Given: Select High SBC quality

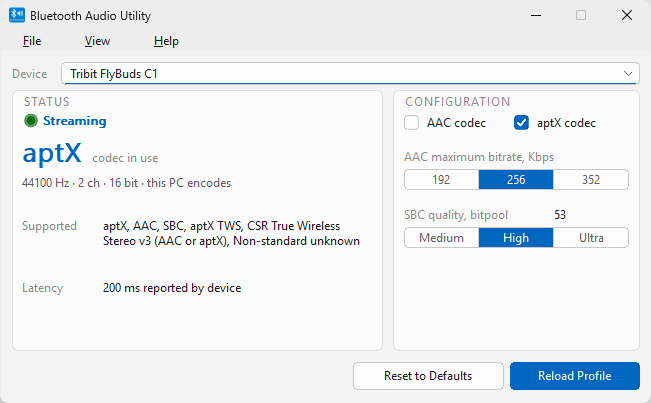Looking at the screenshot, I should pyautogui.click(x=516, y=238).
